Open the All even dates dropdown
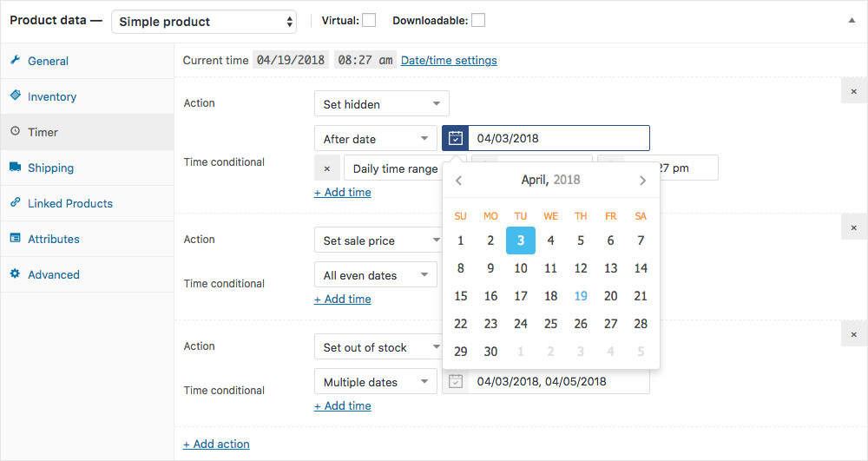Image resolution: width=868 pixels, height=461 pixels. (x=375, y=275)
